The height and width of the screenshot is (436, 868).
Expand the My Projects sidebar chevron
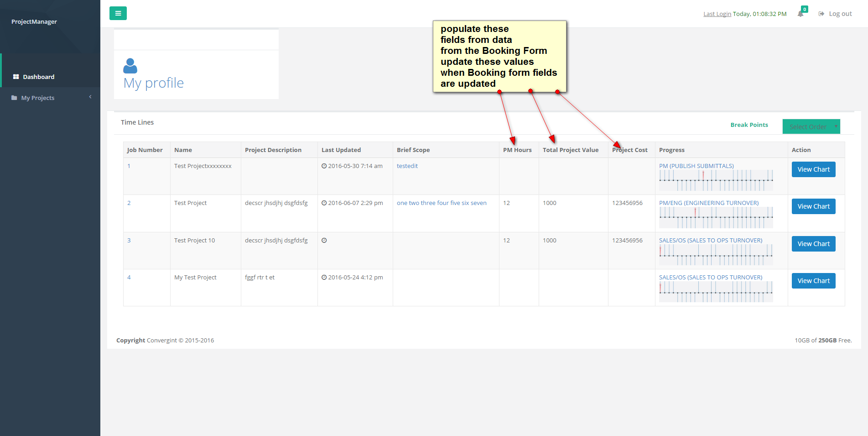(x=90, y=97)
